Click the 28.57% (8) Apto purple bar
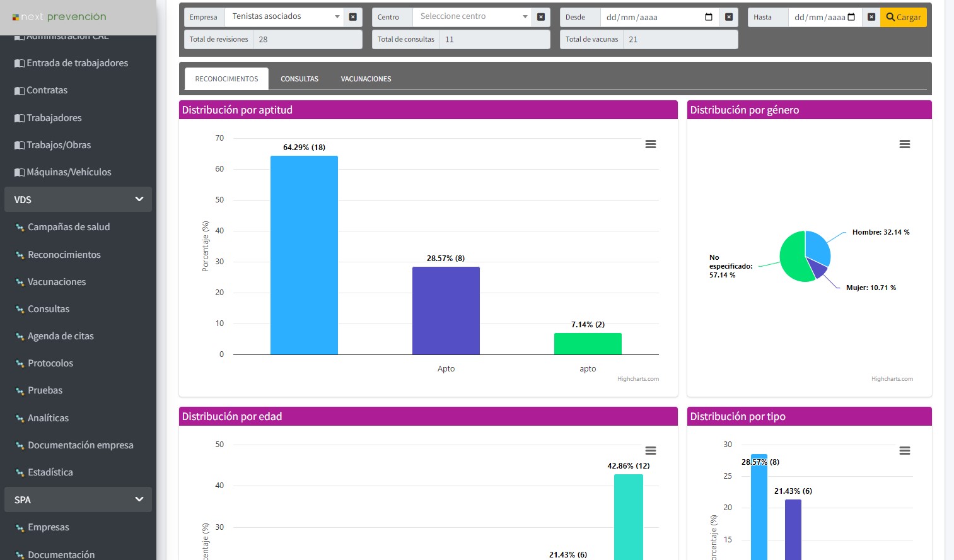 click(x=446, y=310)
